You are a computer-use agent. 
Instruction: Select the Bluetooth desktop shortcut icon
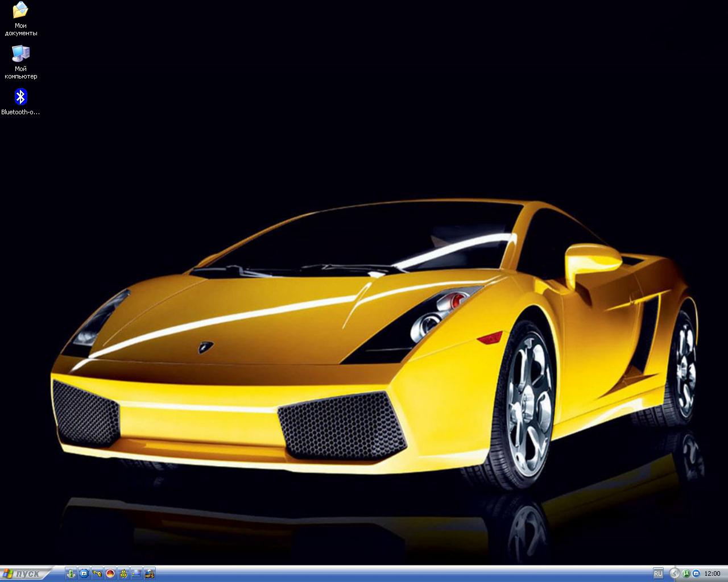pos(20,102)
